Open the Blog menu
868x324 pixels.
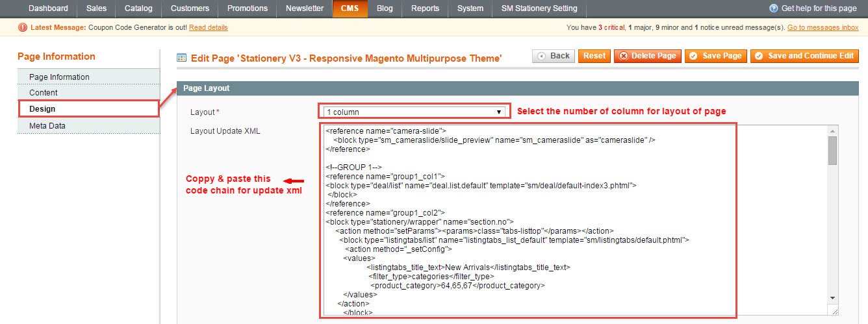[385, 8]
